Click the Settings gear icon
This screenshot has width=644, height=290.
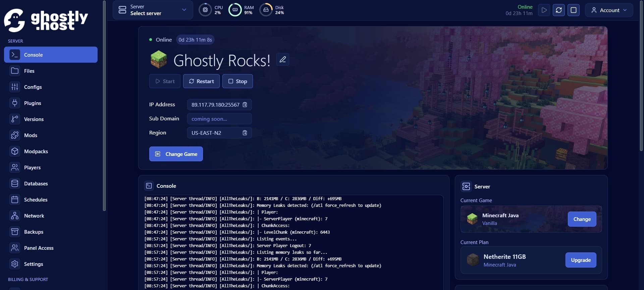tap(15, 264)
